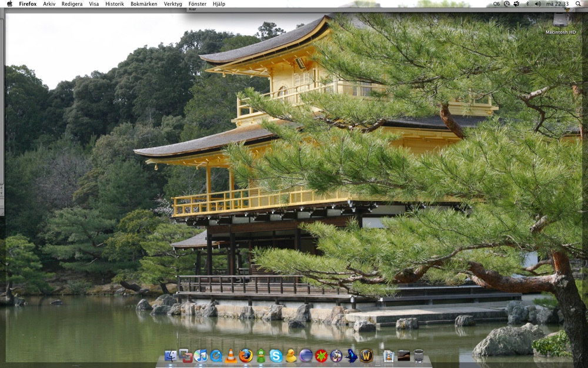Click the paw print menu bar icon
The width and height of the screenshot is (588, 368).
(517, 4)
